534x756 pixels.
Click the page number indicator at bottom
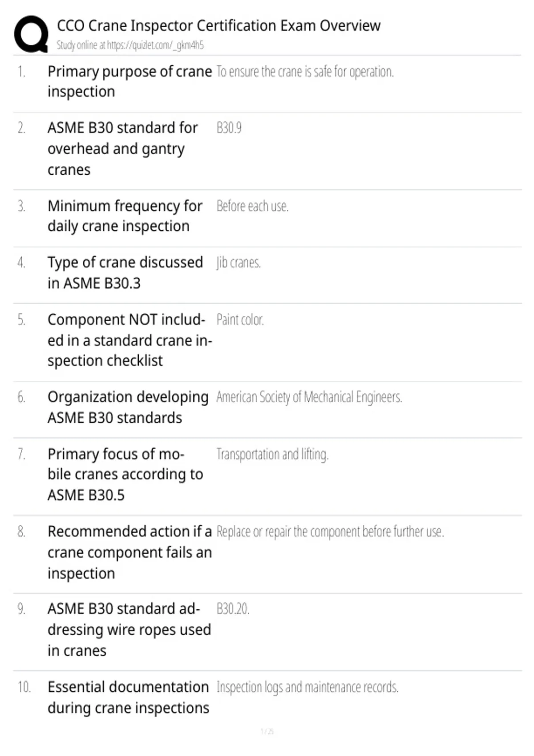(267, 732)
